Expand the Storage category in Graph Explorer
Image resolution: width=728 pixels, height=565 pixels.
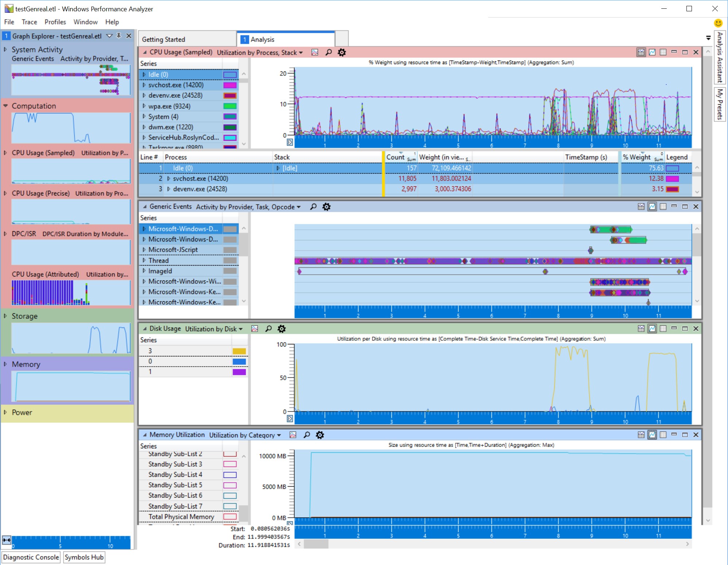point(5,316)
